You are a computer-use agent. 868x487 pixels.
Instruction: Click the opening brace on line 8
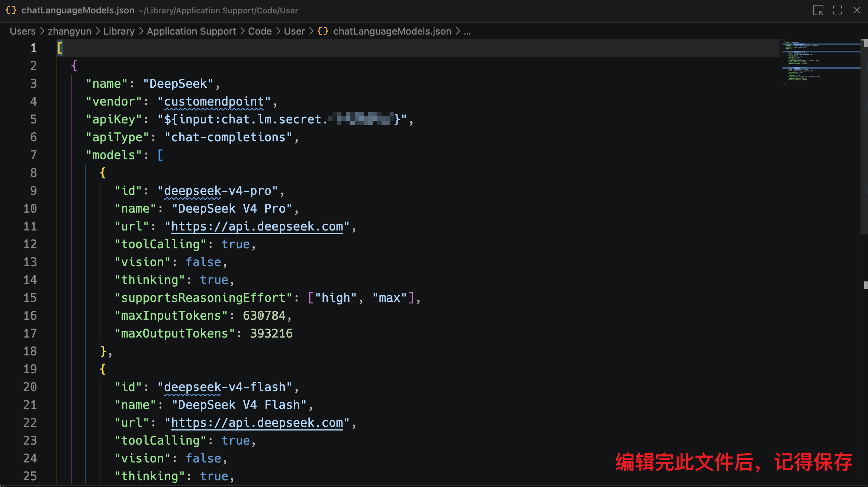(103, 173)
